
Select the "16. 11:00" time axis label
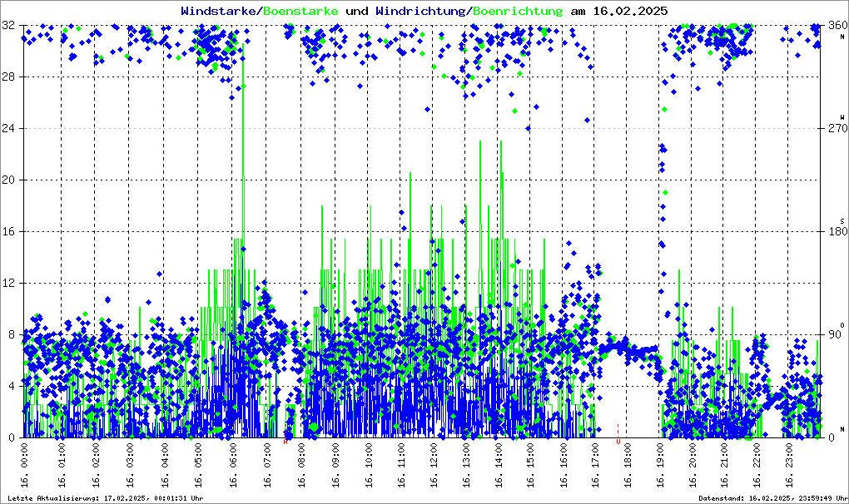[x=401, y=465]
